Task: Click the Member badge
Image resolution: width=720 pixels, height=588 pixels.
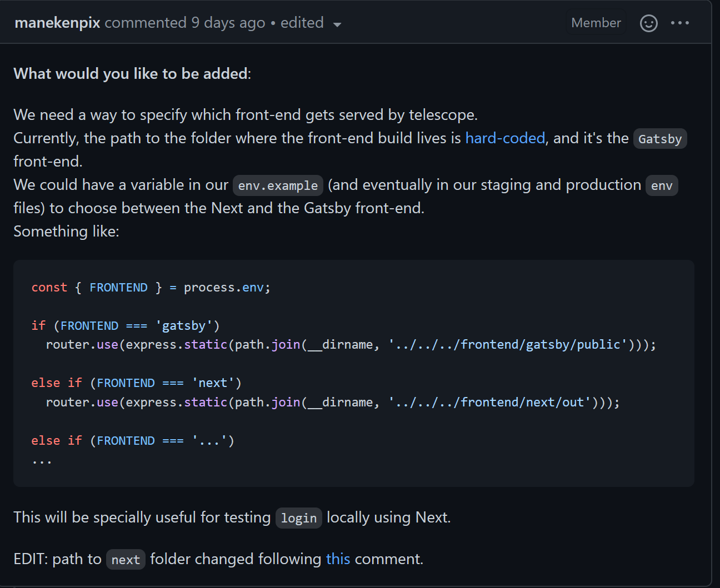Action: [x=596, y=23]
